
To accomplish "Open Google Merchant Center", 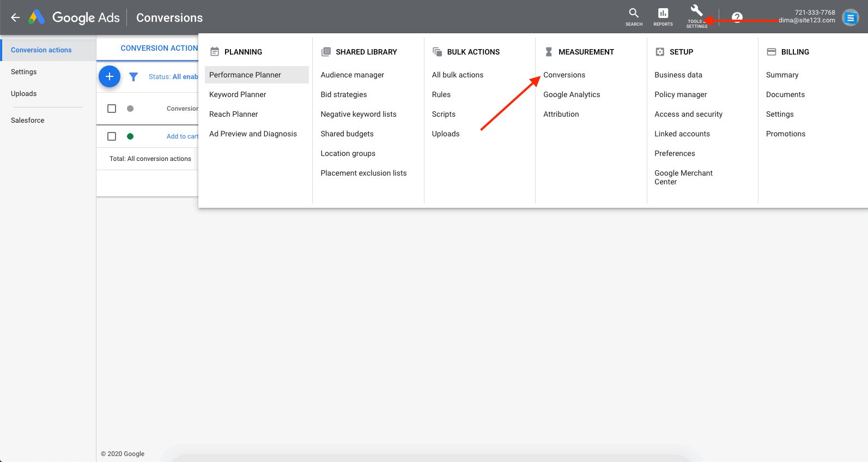I will tap(683, 177).
